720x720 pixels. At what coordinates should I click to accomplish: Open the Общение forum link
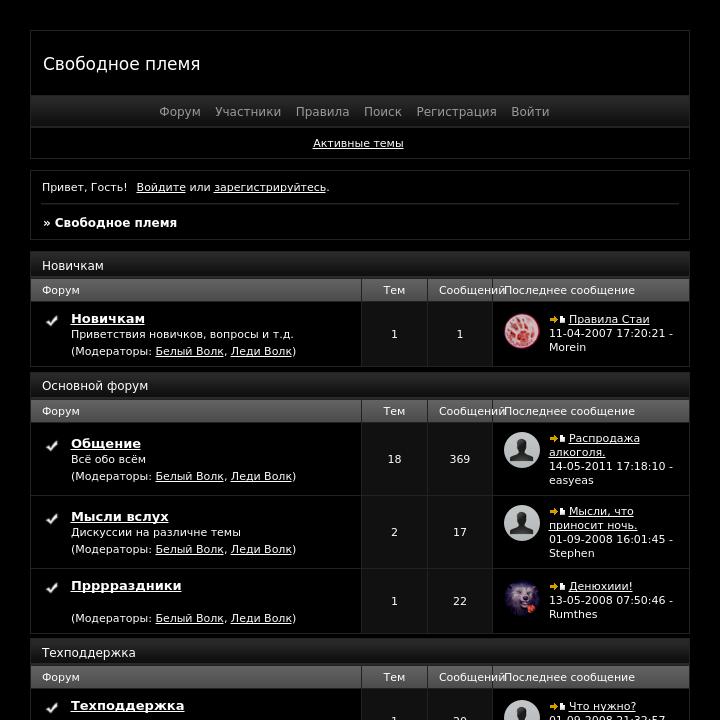106,444
